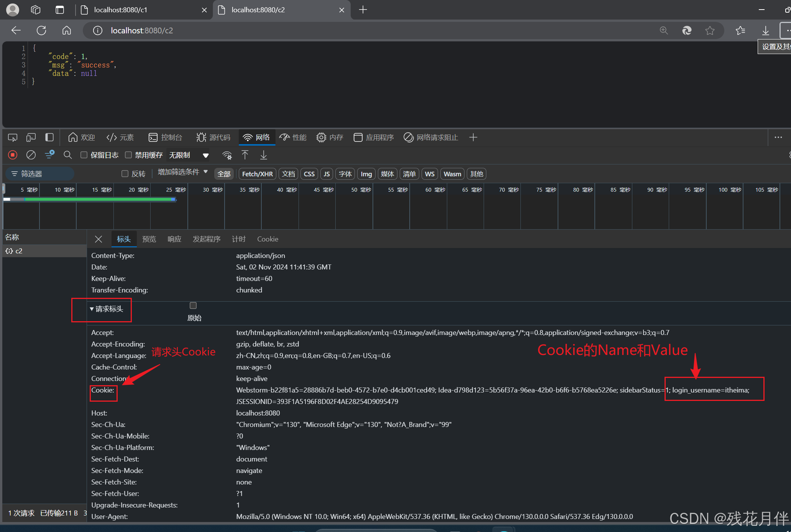Open the 内存 tab

point(330,137)
